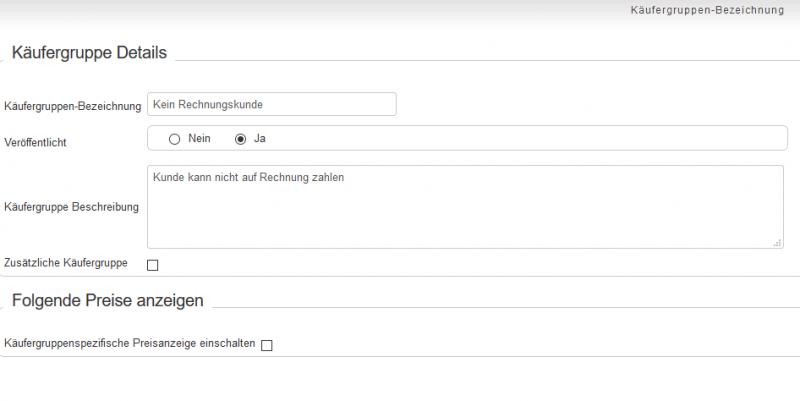The image size is (800, 401).
Task: Grab the textarea resize handle corner
Action: 777,242
